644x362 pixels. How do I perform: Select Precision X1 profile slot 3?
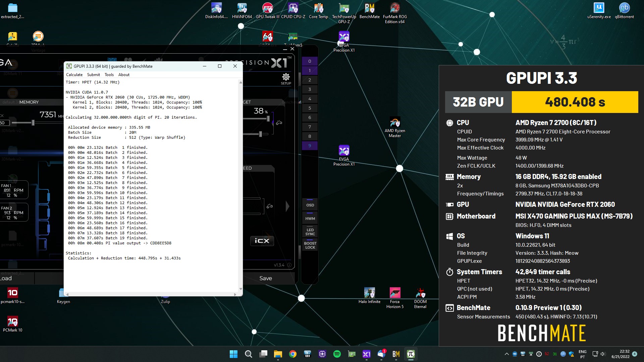coord(310,89)
